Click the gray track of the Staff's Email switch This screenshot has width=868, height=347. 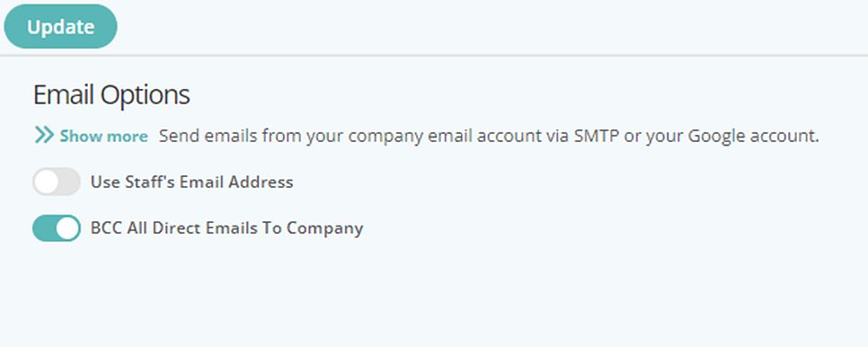coord(69,182)
